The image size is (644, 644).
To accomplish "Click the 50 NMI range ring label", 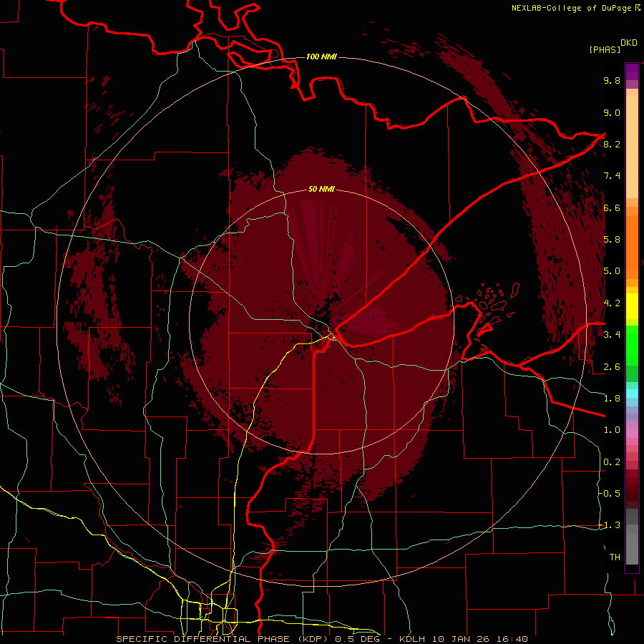I will [x=321, y=189].
